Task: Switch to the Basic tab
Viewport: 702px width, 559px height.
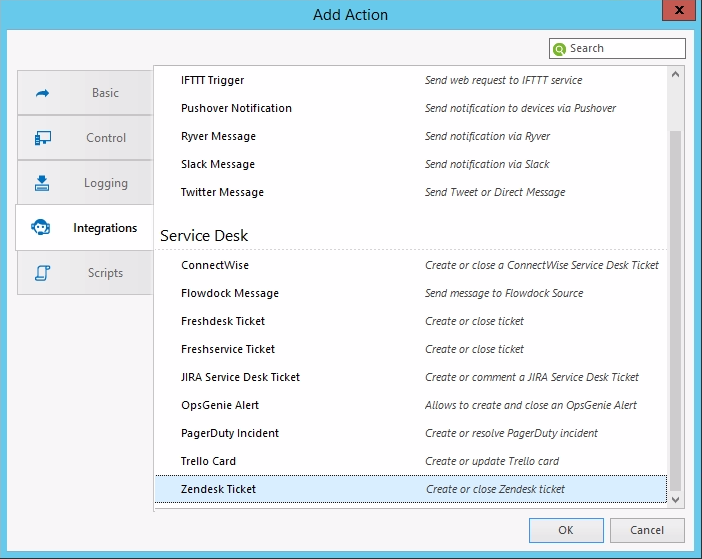Action: (x=85, y=93)
